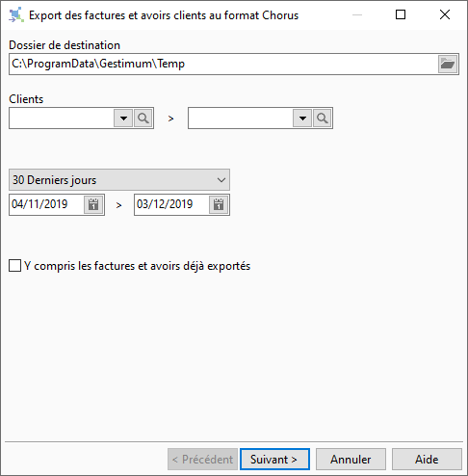Click the Précédent button
468x476 pixels.
[x=202, y=460]
